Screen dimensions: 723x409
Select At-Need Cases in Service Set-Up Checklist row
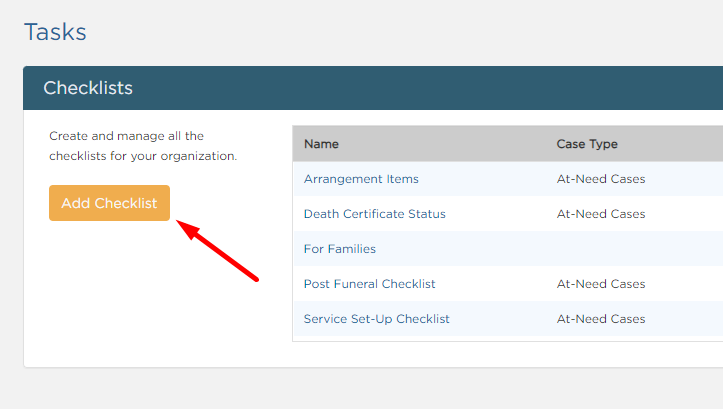tap(601, 319)
